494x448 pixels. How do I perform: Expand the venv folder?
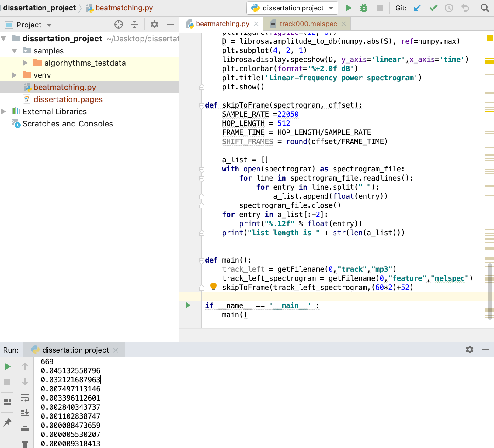pos(14,75)
